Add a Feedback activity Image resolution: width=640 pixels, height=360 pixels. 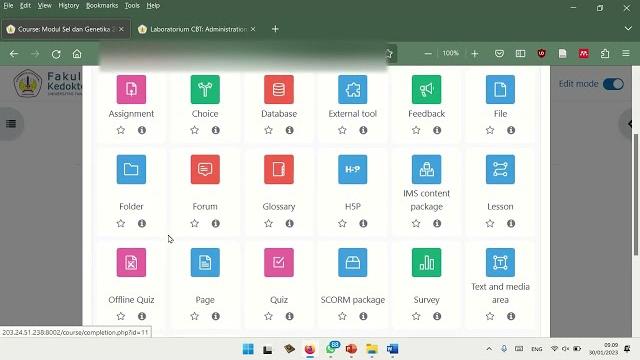427,89
